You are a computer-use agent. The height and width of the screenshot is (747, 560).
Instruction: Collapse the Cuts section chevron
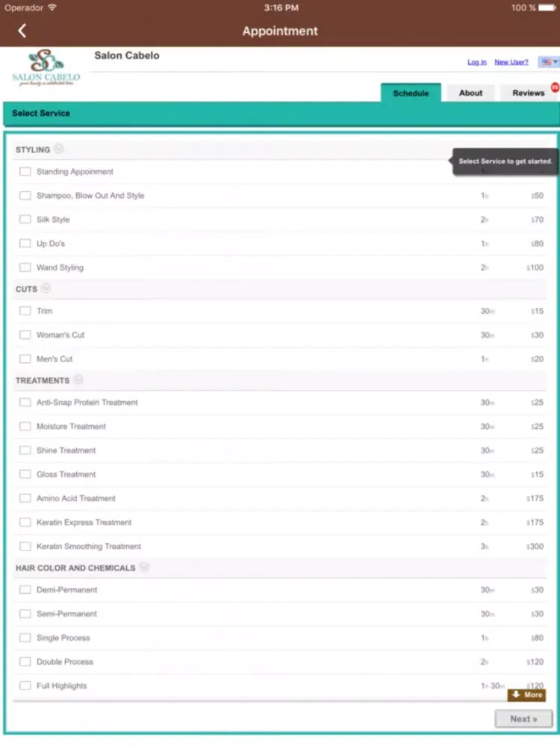click(x=46, y=288)
